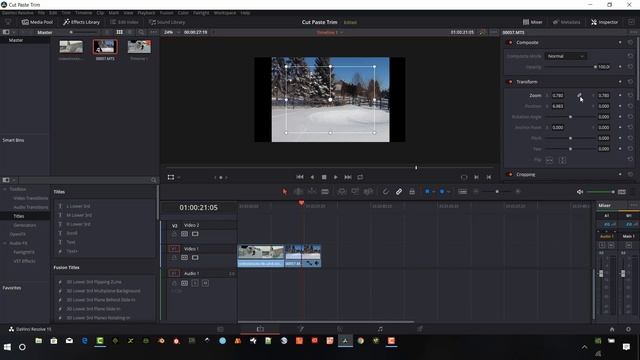Switch to the Edit page tab
Image resolution: width=640 pixels, height=360 pixels.
pyautogui.click(x=260, y=329)
